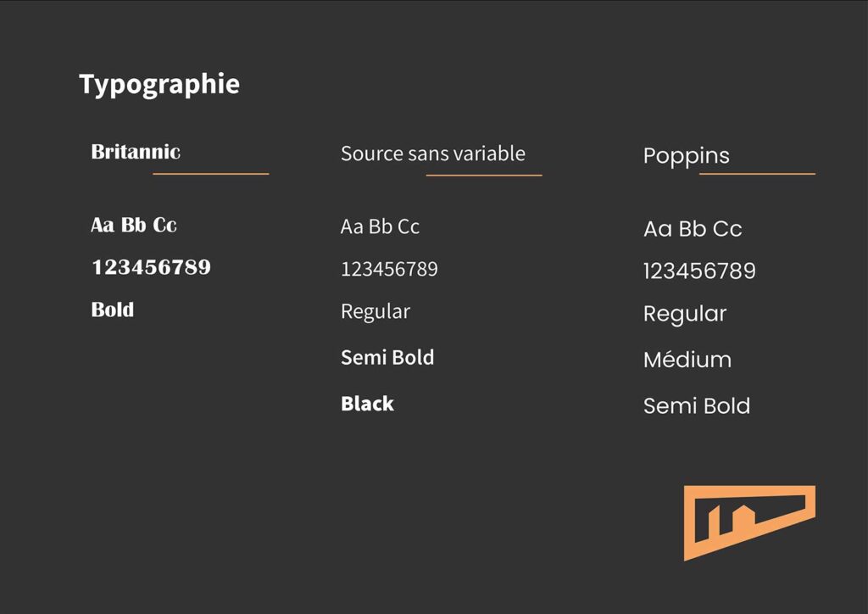Click the Britannic Bold weight label
The width and height of the screenshot is (868, 614).
point(113,310)
